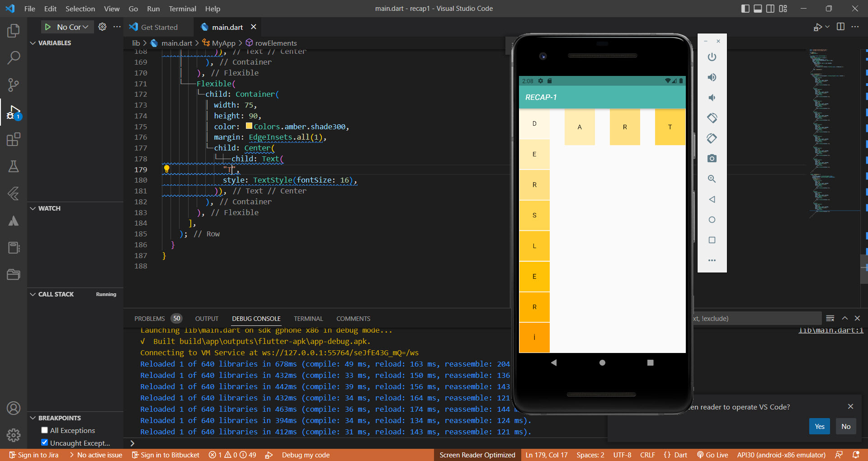Open the Run menu
868x461 pixels.
pyautogui.click(x=153, y=9)
